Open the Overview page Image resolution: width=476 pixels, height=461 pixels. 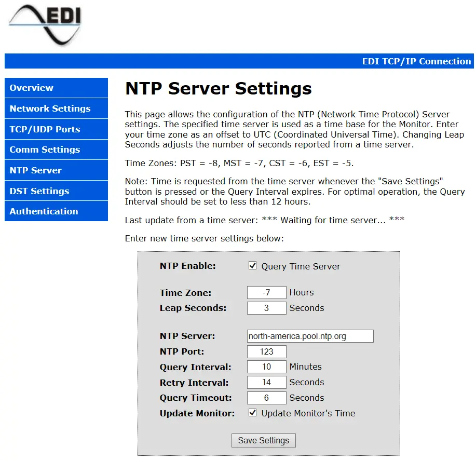[x=56, y=88]
